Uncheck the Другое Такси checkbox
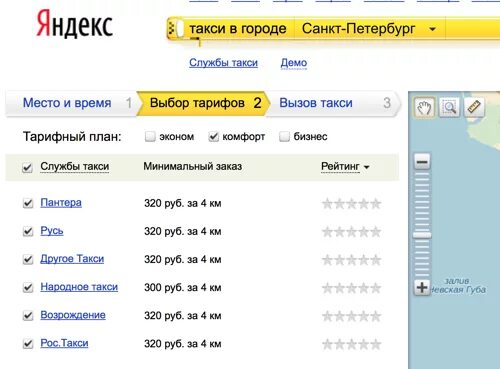The image size is (500, 369). click(28, 259)
